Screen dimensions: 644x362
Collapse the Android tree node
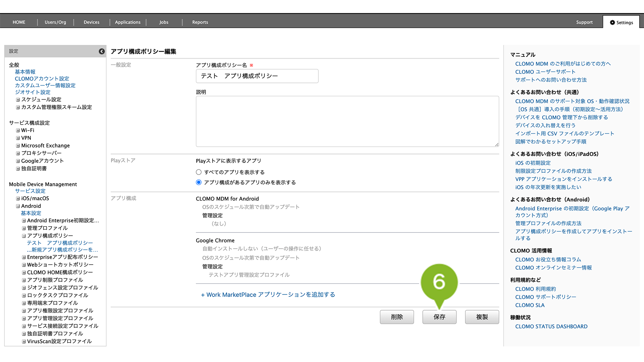(18, 206)
